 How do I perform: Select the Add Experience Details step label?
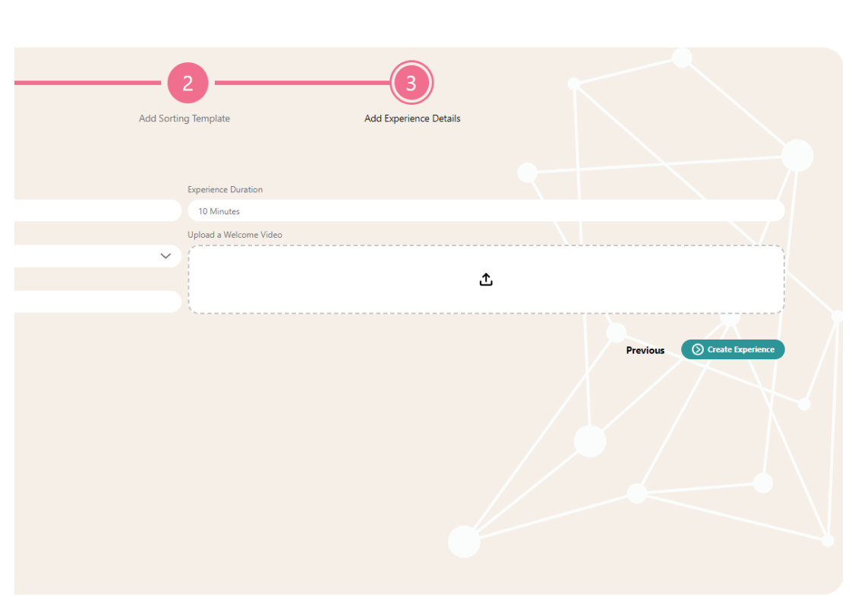click(412, 118)
